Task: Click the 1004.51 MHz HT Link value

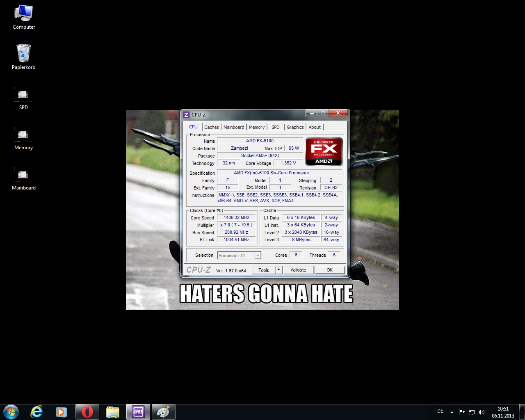Action: tap(236, 240)
